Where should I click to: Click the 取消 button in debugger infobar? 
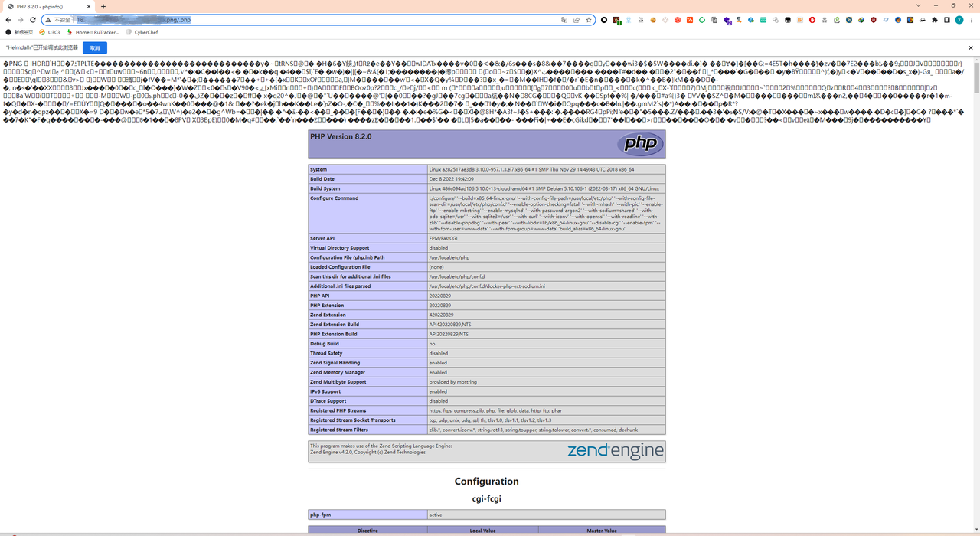pyautogui.click(x=95, y=47)
